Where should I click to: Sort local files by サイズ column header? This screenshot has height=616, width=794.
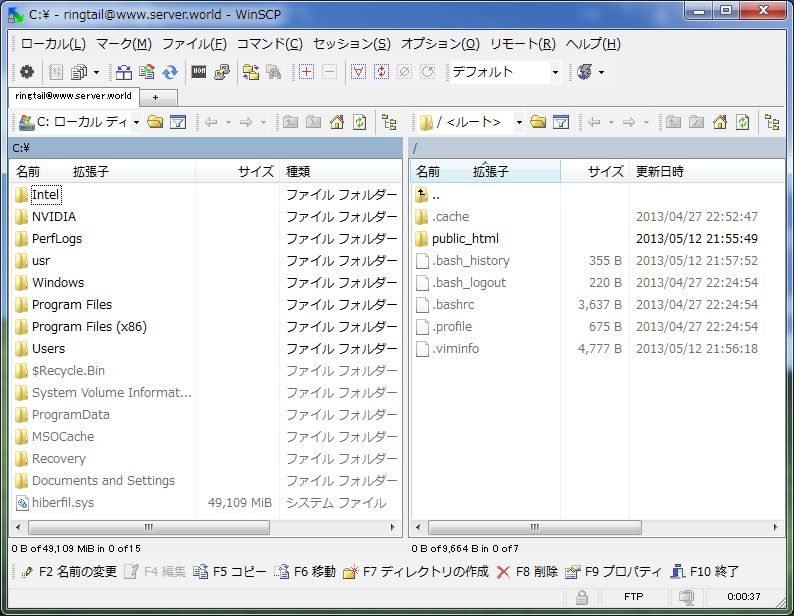coord(237,172)
